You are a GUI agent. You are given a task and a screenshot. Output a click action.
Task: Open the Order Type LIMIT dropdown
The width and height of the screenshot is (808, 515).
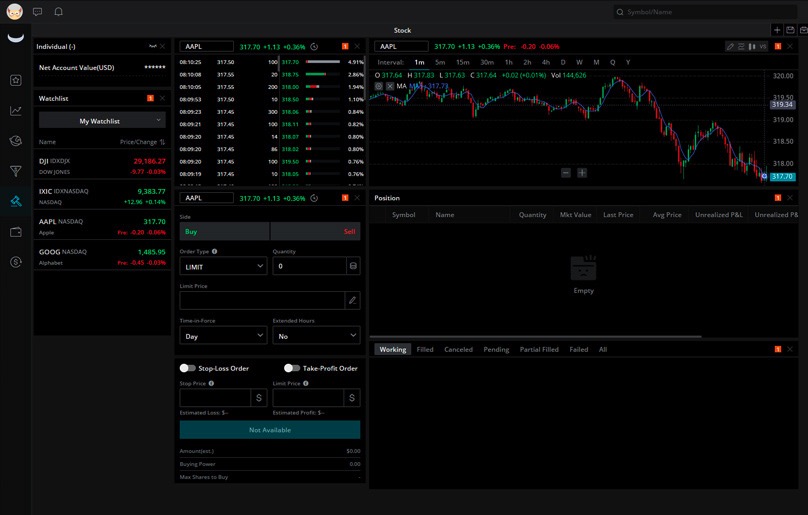[223, 266]
